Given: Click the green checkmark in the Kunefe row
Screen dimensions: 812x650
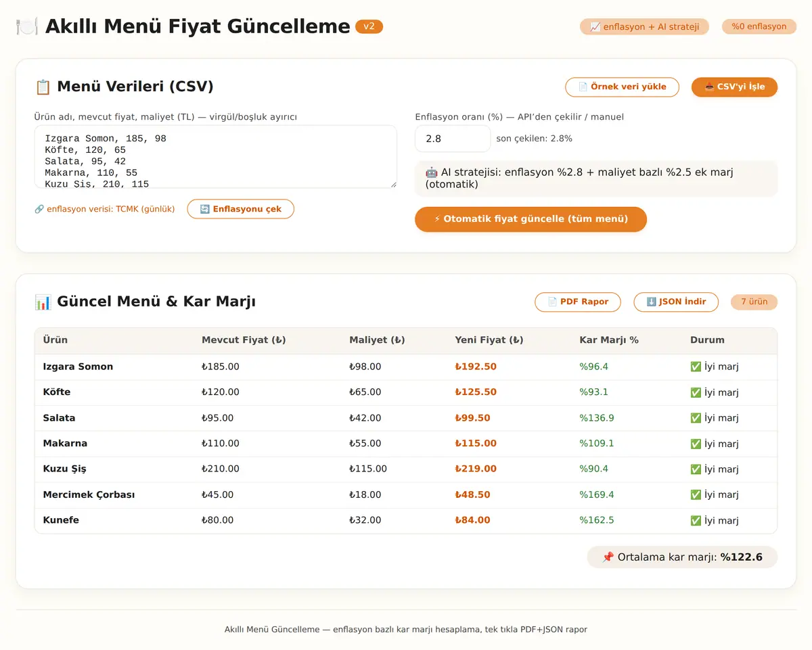Looking at the screenshot, I should tap(696, 520).
